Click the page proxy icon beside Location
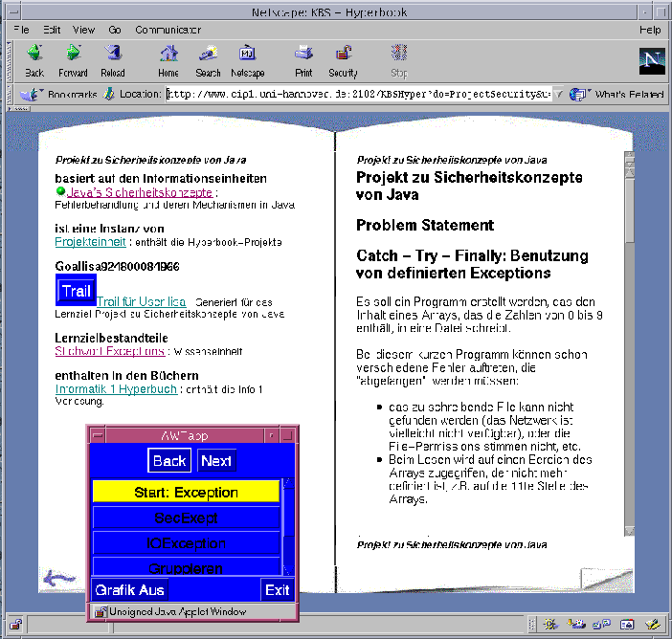The image size is (672, 639). pos(109,94)
